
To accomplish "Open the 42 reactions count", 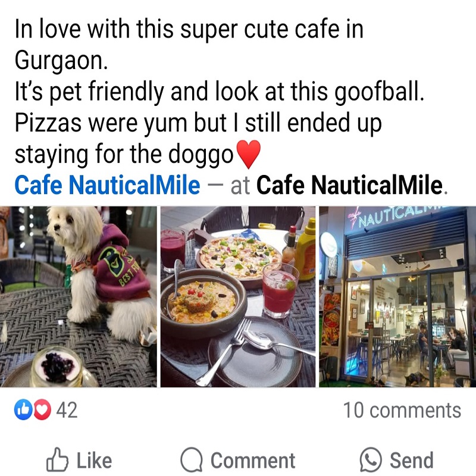I will (x=67, y=410).
